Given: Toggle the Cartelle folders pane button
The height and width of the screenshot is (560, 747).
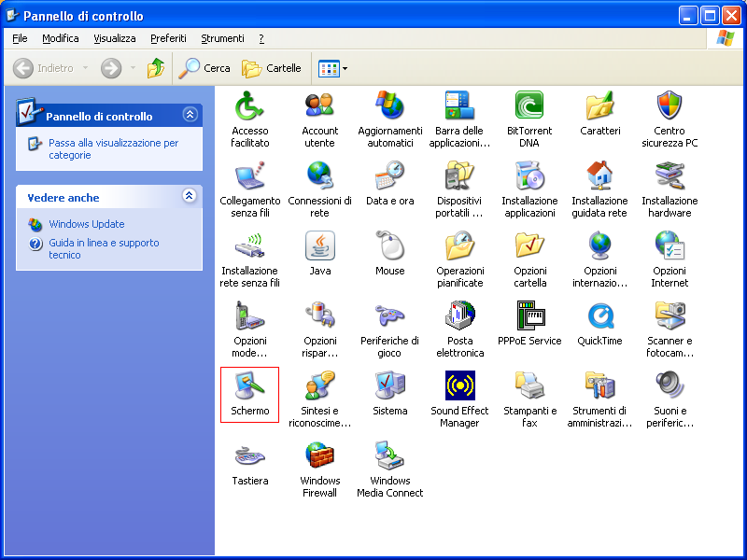Looking at the screenshot, I should point(272,68).
